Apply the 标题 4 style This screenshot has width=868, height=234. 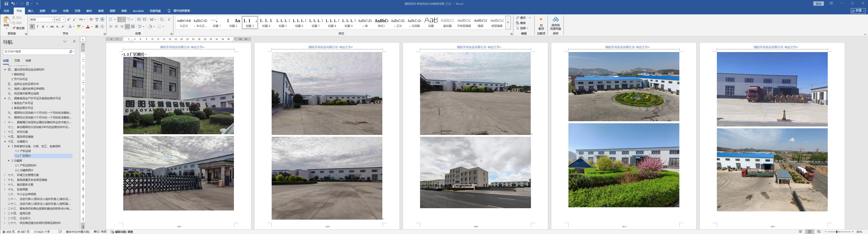pyautogui.click(x=266, y=23)
